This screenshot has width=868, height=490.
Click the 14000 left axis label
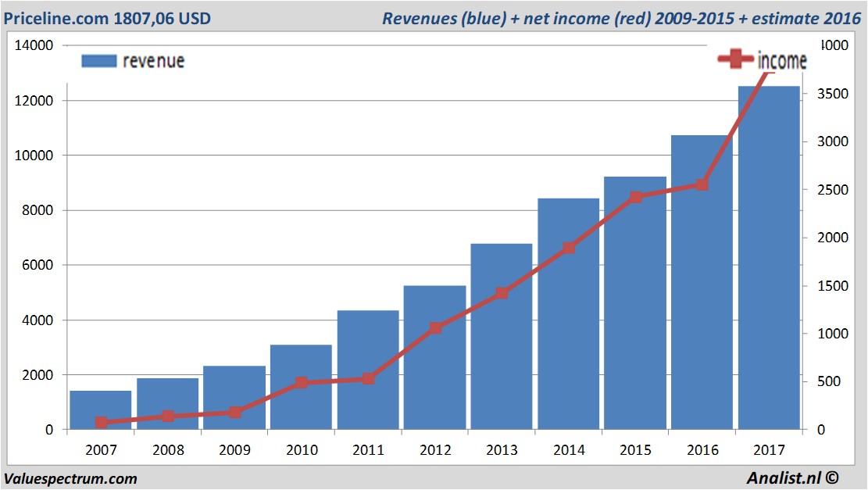[x=34, y=45]
